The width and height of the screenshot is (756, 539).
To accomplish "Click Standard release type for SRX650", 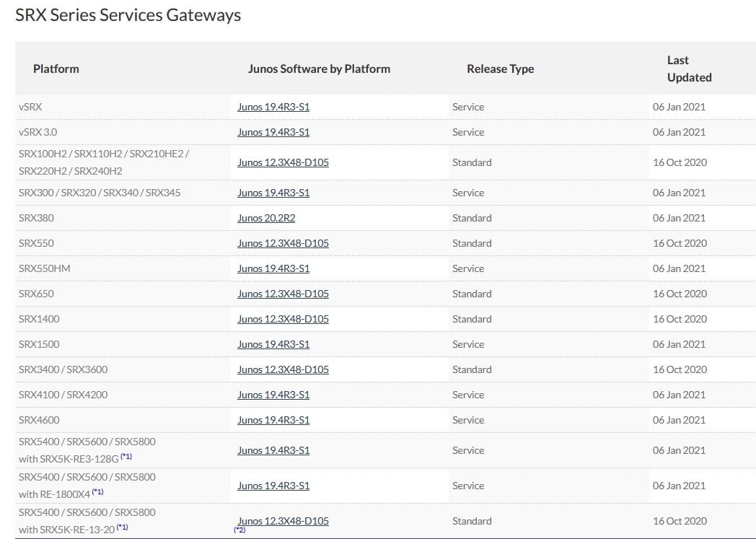I will [472, 294].
